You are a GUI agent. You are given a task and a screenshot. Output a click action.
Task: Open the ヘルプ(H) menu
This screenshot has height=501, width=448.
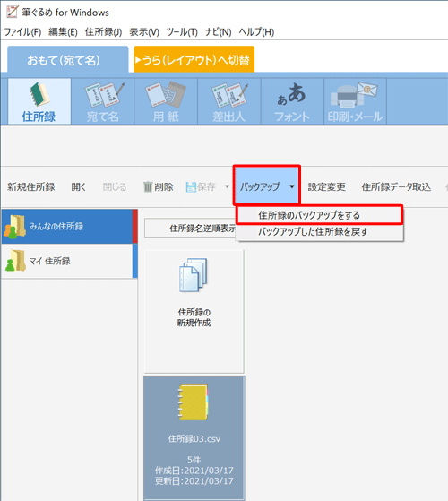[256, 32]
